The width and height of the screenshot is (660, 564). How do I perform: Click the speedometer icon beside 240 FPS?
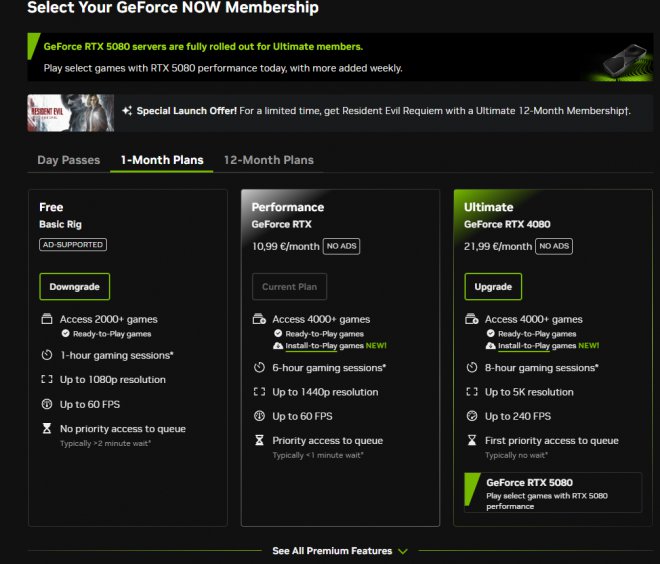click(x=471, y=416)
